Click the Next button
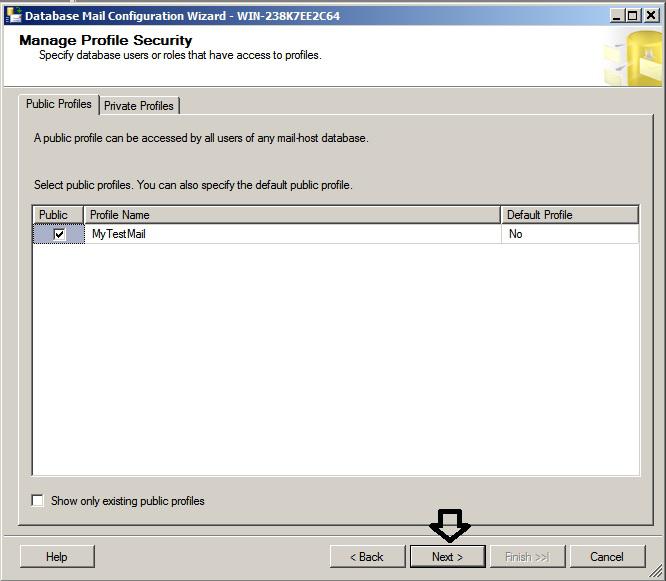Screen dimensions: 666x581 point(448,557)
